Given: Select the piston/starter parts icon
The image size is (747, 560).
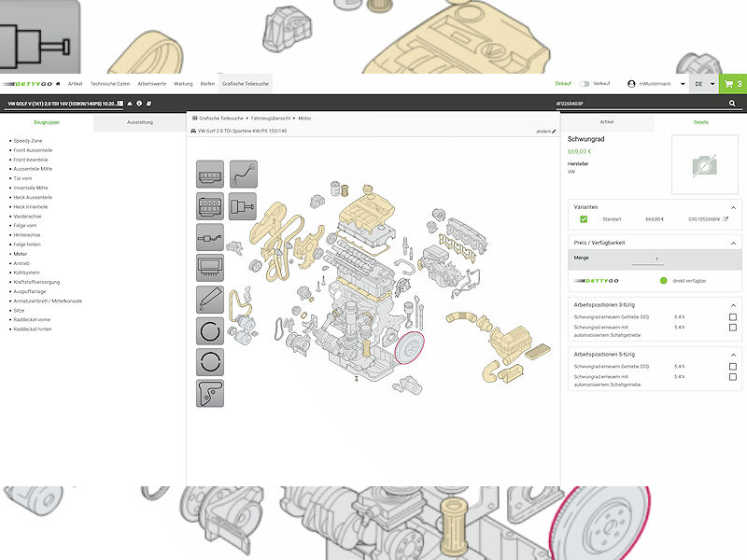Looking at the screenshot, I should click(x=243, y=205).
